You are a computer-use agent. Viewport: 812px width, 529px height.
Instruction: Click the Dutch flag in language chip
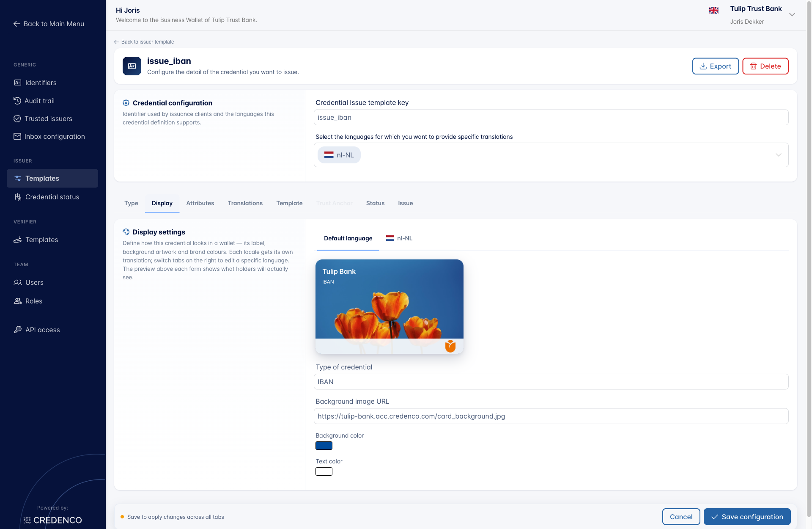pos(329,155)
